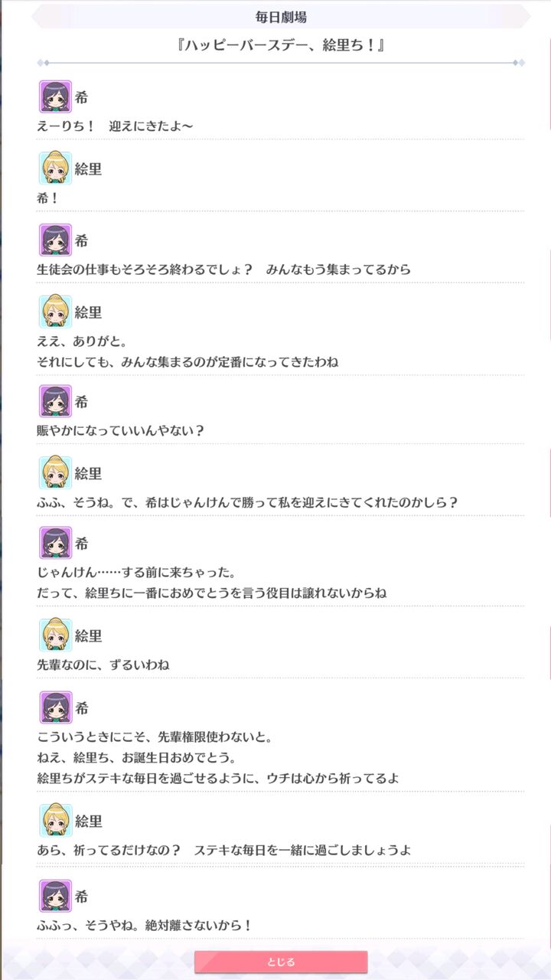Viewport: 551px width, 980px height.
Task: Click Eli's avatar above '先輩なのに、ずるいわね'
Action: click(x=55, y=635)
